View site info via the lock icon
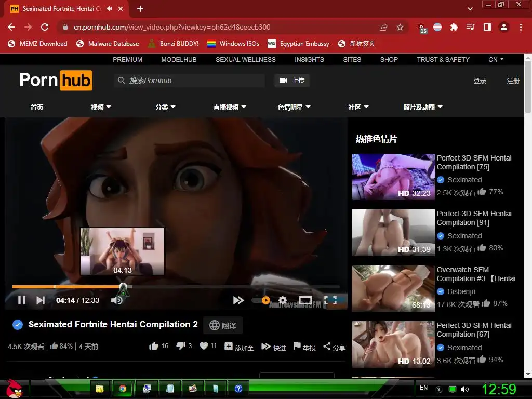The width and height of the screenshot is (532, 399). [65, 27]
